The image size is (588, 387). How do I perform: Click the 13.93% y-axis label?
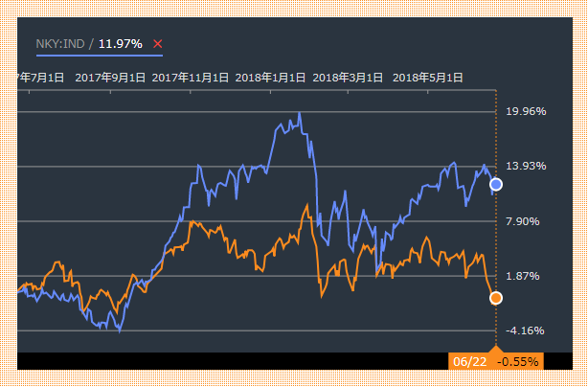(x=525, y=166)
